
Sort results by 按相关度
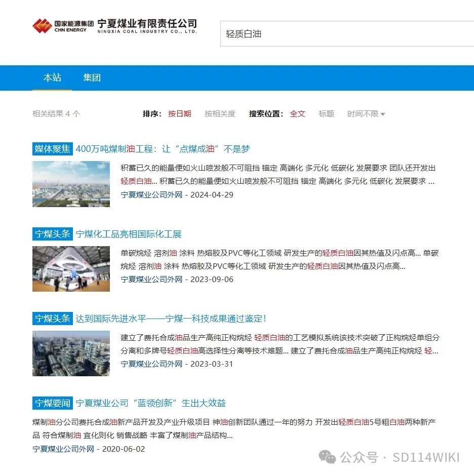(x=220, y=114)
